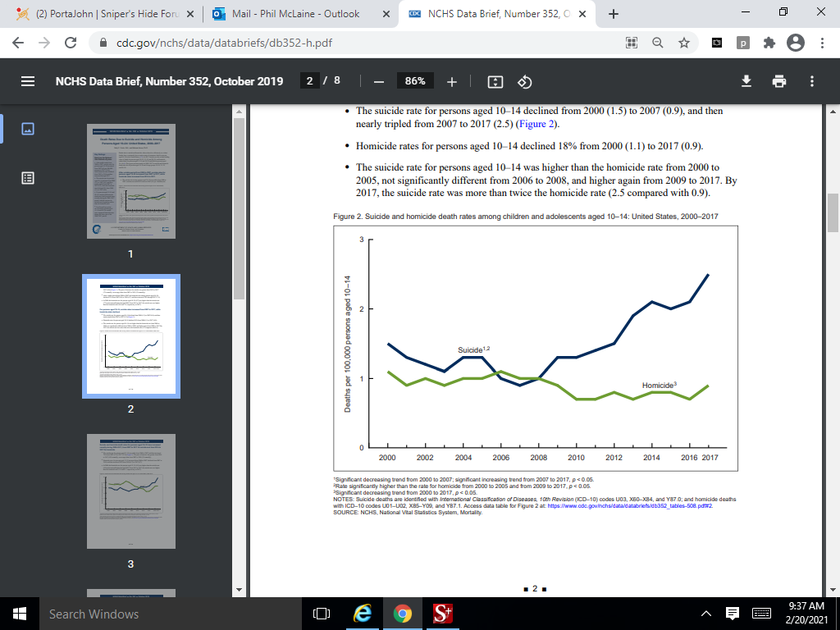840x630 pixels.
Task: Switch to Chrome on taskbar
Action: coord(402,614)
